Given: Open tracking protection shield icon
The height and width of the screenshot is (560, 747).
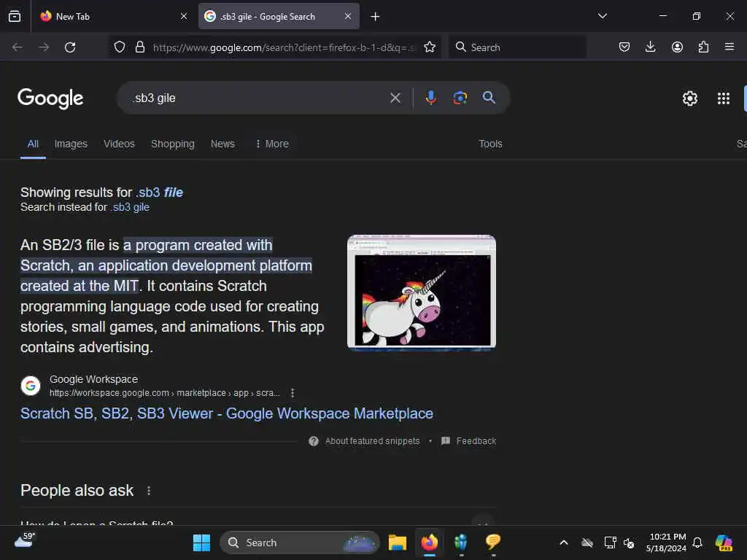Looking at the screenshot, I should 120,47.
